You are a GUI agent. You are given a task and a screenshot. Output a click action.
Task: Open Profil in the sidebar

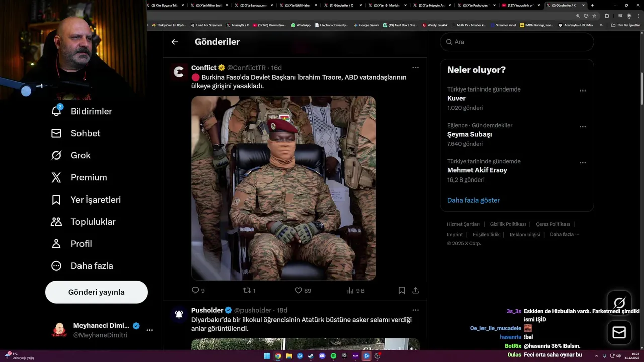point(71,244)
